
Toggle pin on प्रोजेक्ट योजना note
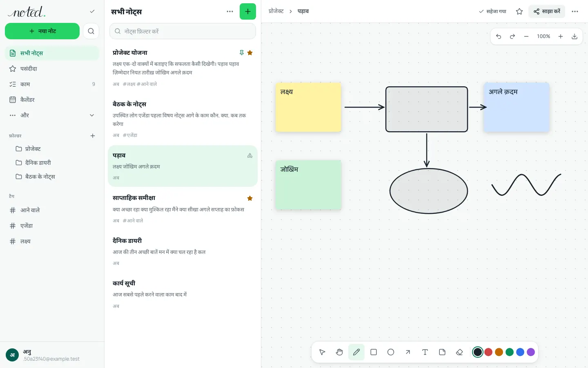coord(242,53)
